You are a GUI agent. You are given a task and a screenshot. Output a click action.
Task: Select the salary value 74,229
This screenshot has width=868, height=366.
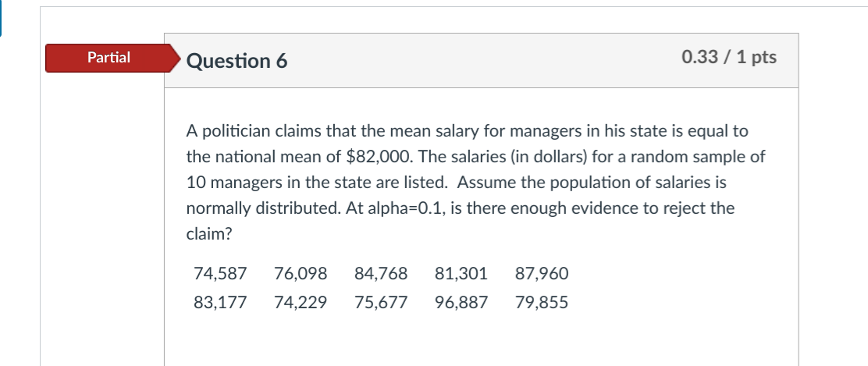(301, 302)
